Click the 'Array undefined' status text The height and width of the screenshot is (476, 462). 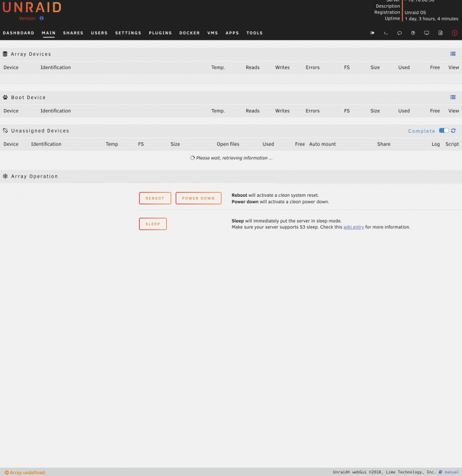[x=27, y=472]
